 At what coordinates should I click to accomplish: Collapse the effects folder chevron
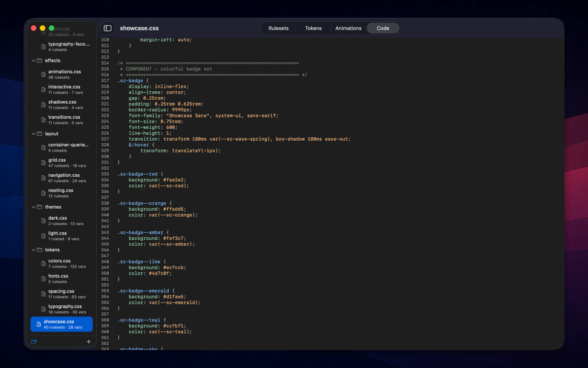tap(33, 61)
